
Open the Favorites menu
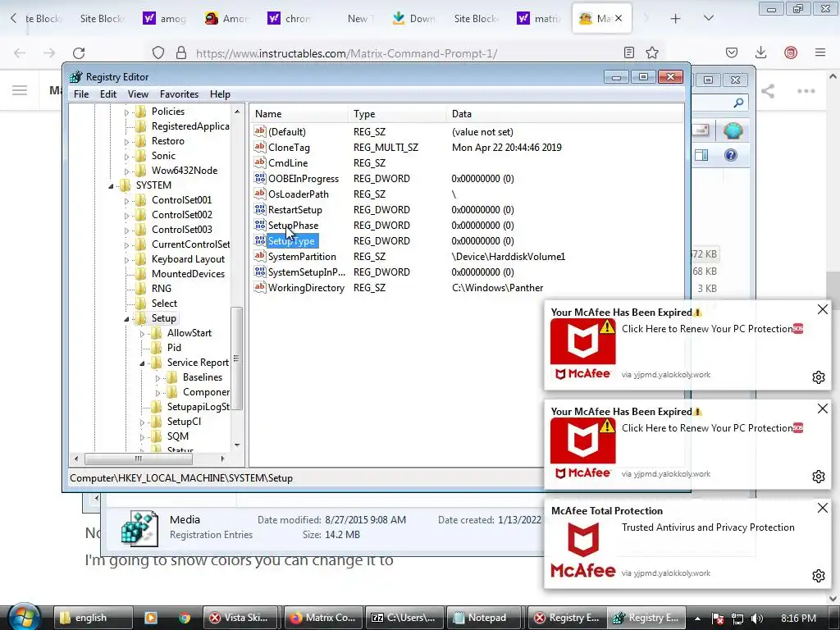click(179, 94)
